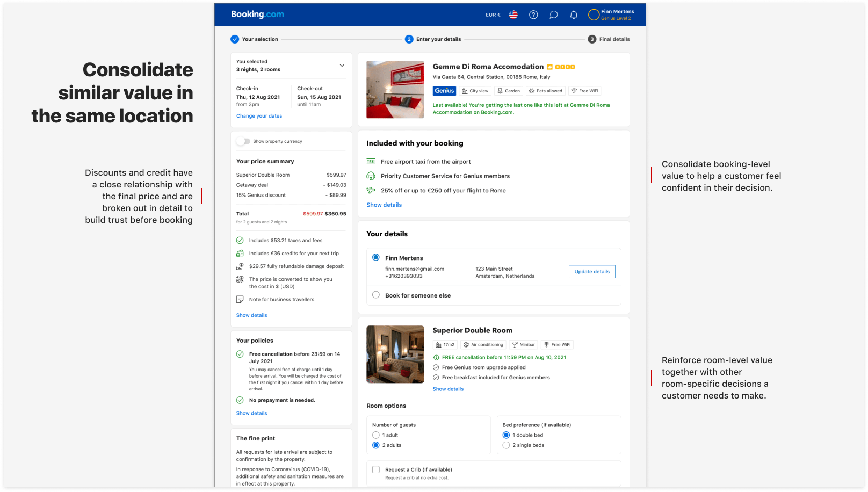Select 1 adult guest option
The height and width of the screenshot is (492, 868).
pos(376,435)
